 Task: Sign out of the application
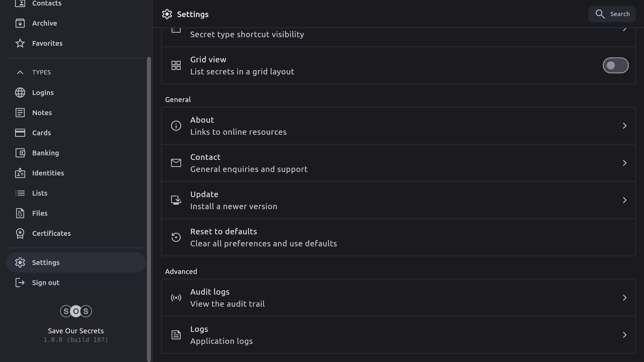click(x=46, y=283)
